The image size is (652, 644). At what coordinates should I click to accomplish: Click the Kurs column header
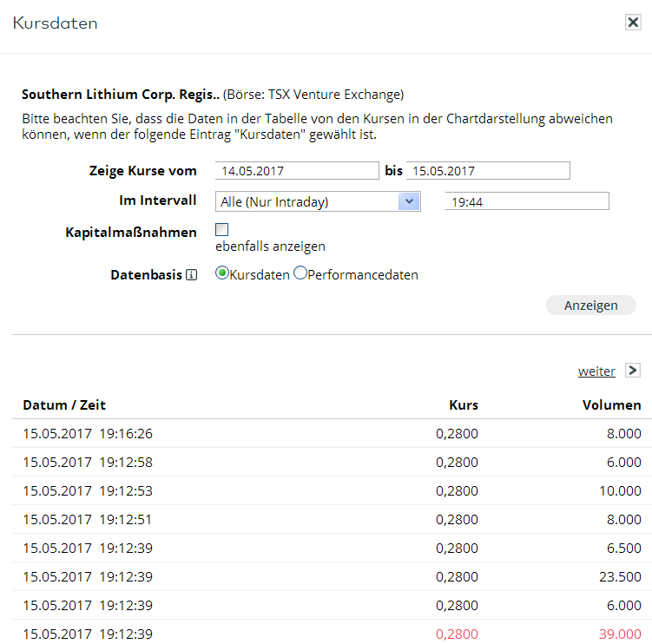pyautogui.click(x=463, y=405)
